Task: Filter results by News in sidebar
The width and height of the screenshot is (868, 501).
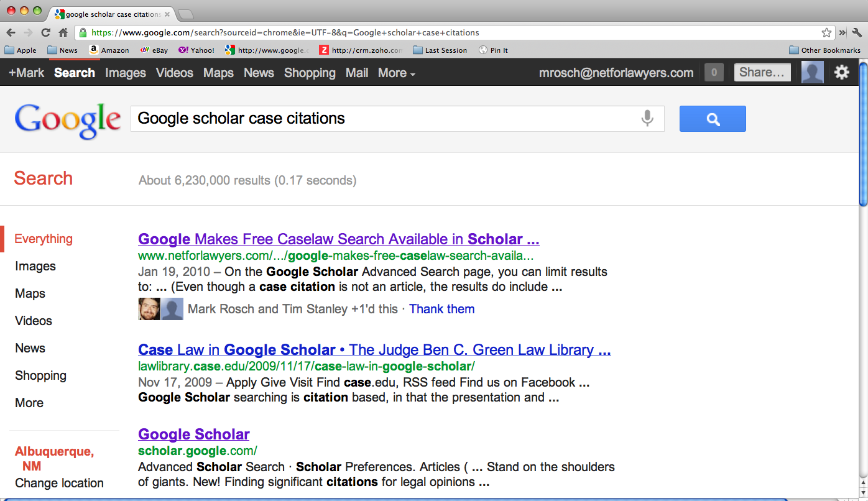Action: pyautogui.click(x=30, y=348)
